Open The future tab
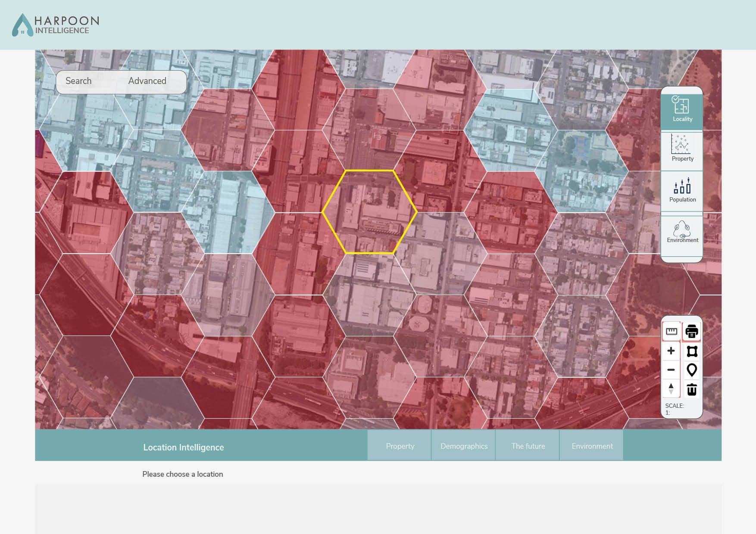The height and width of the screenshot is (534, 756). [x=528, y=446]
